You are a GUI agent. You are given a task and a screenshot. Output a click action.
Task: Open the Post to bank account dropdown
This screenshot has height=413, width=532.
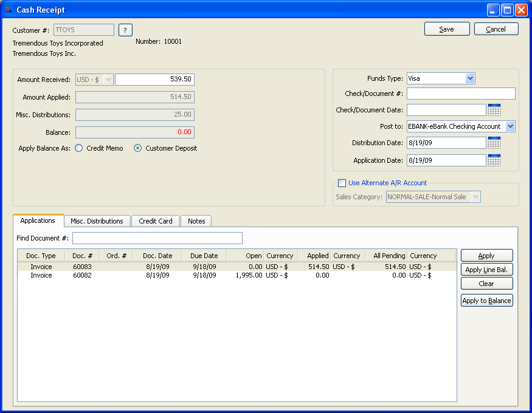510,126
